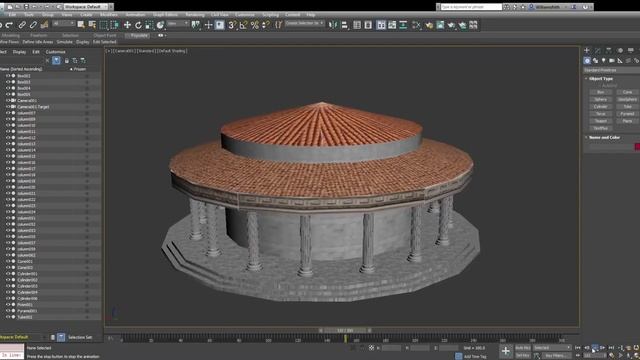
Task: Hide Tube001 using its eye icon
Action: point(8,317)
